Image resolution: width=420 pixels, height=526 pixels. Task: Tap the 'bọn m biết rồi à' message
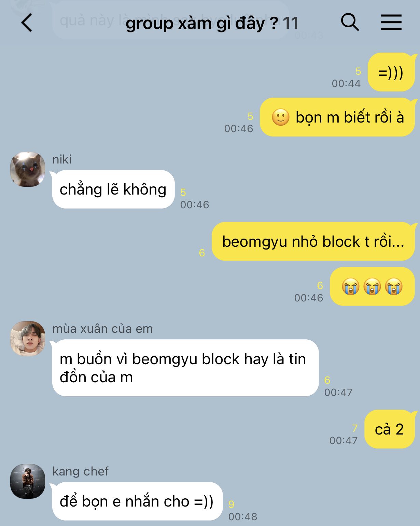click(x=337, y=117)
